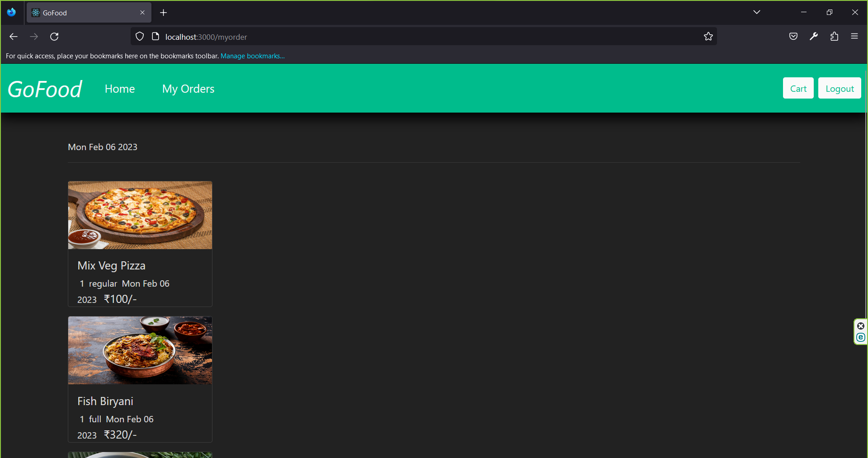The width and height of the screenshot is (868, 458).
Task: Bookmark this page using the star icon
Action: (708, 36)
